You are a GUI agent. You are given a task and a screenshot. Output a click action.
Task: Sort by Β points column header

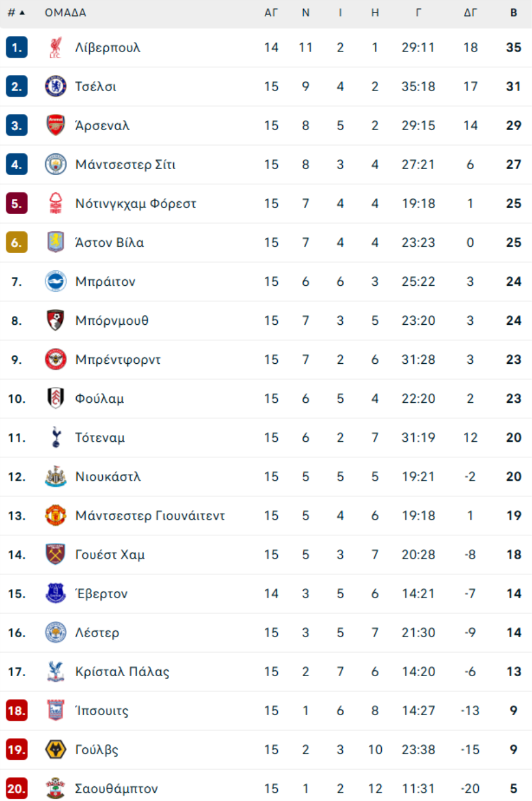tap(514, 12)
